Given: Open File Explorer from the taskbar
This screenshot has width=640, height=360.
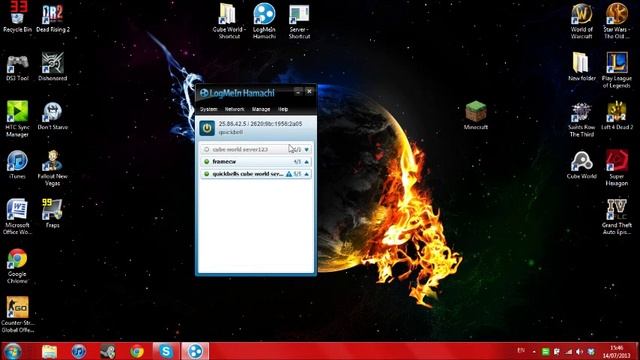Looking at the screenshot, I should [49, 351].
